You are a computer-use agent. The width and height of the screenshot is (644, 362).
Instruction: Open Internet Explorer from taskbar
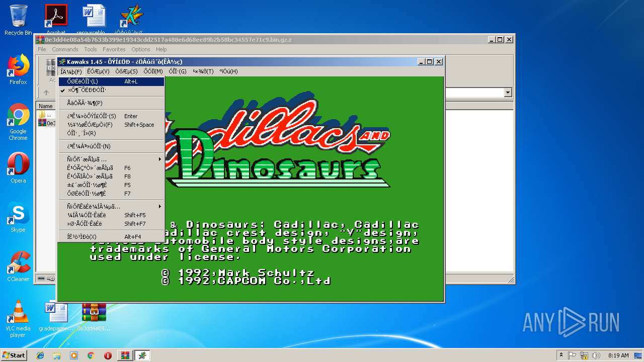(40, 355)
